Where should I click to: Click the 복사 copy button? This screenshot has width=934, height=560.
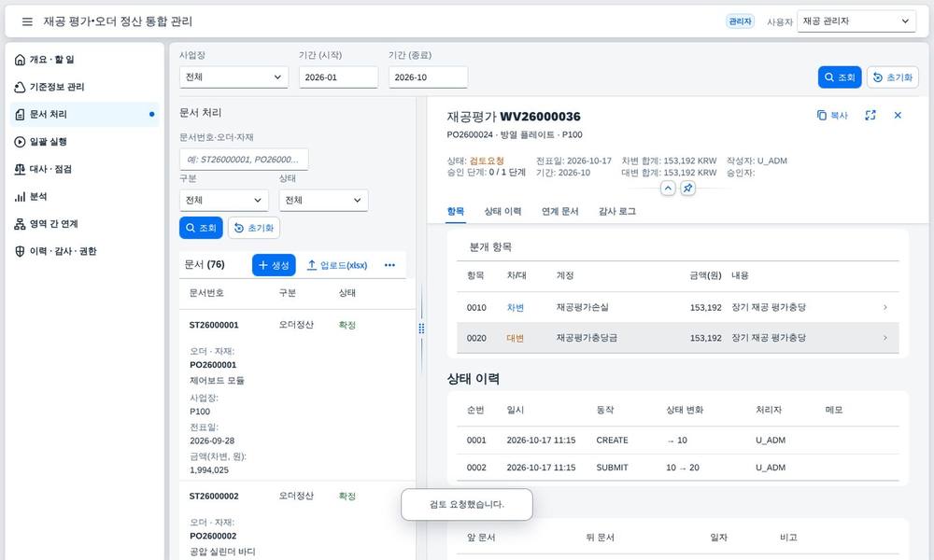click(832, 116)
